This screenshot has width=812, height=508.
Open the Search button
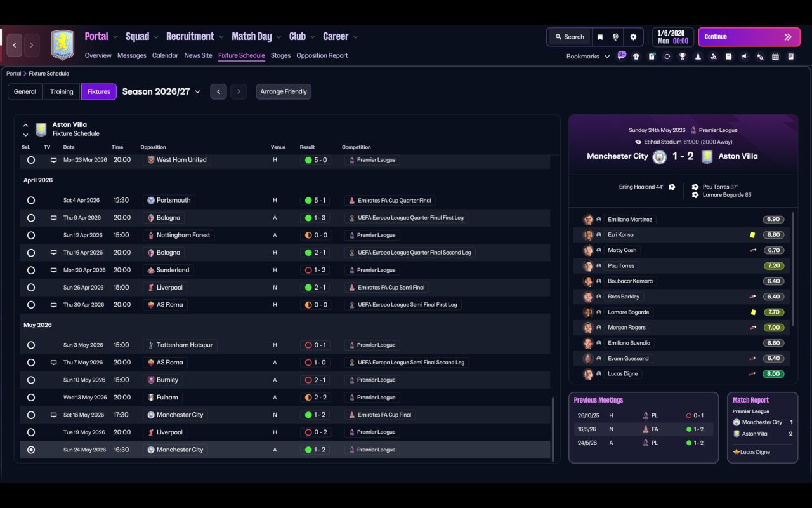pyautogui.click(x=570, y=37)
